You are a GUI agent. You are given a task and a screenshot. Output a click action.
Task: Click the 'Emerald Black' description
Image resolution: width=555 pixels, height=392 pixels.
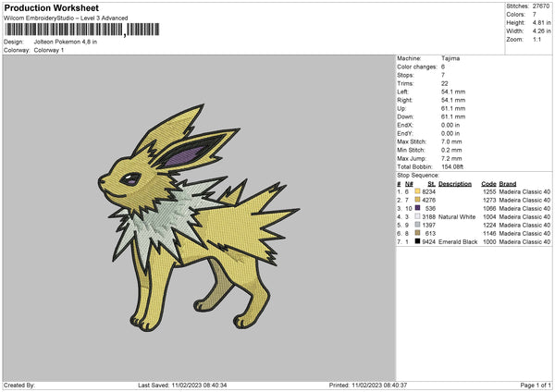coord(458,242)
